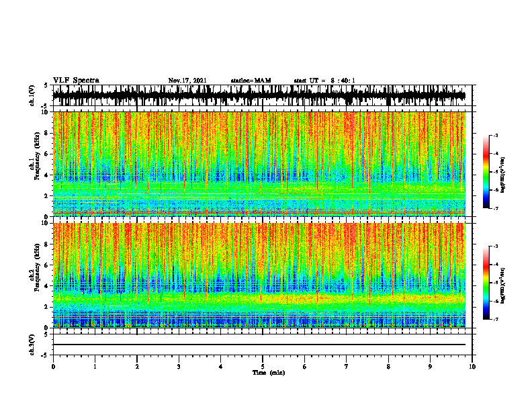
Task: Click the time axis tick label '0'
Action: (x=53, y=367)
